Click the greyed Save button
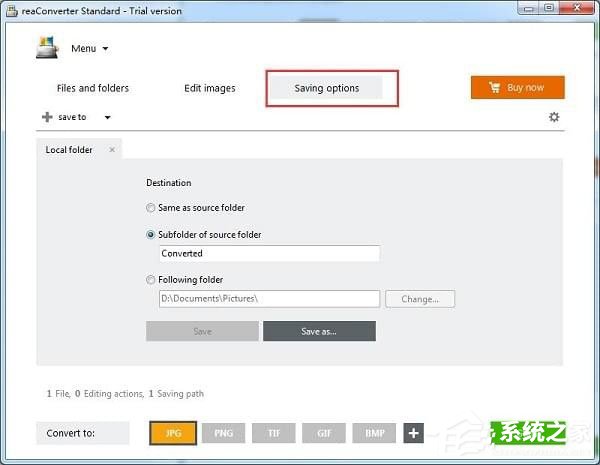The height and width of the screenshot is (465, 600). pyautogui.click(x=202, y=331)
